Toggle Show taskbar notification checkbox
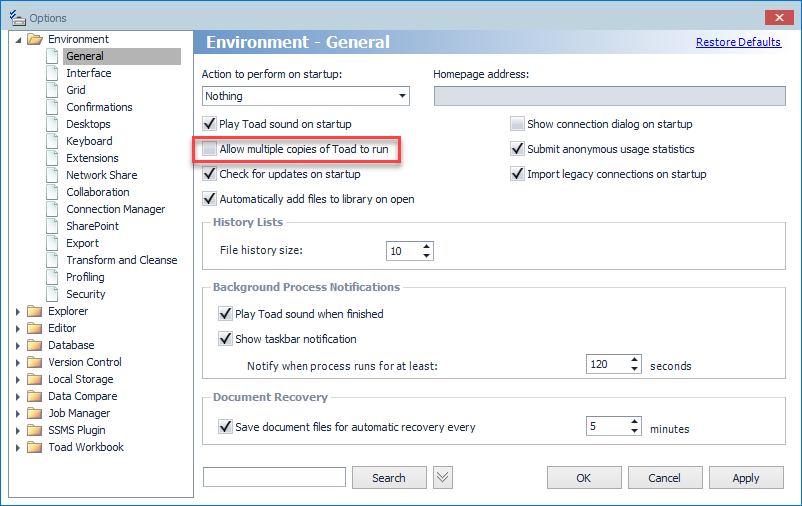 pos(225,339)
